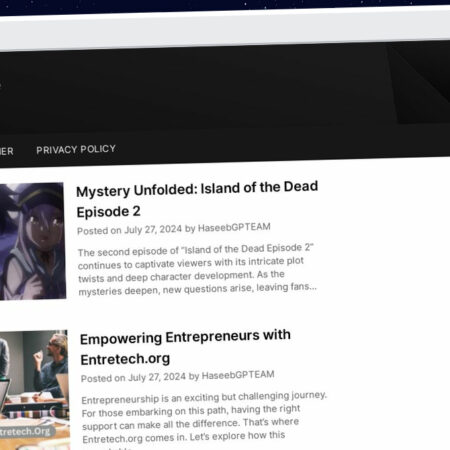Open 'Empowering Entrepreneurs with Entretech.org' post title
Viewport: 450px width, 450px height.
(185, 348)
